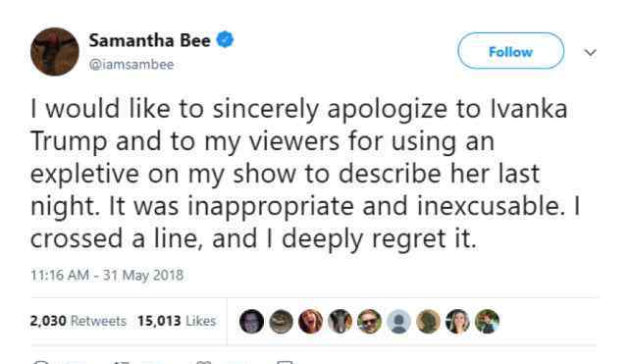Open the open-mouthed face liker avatar
The image size is (628, 364).
pyautogui.click(x=310, y=322)
